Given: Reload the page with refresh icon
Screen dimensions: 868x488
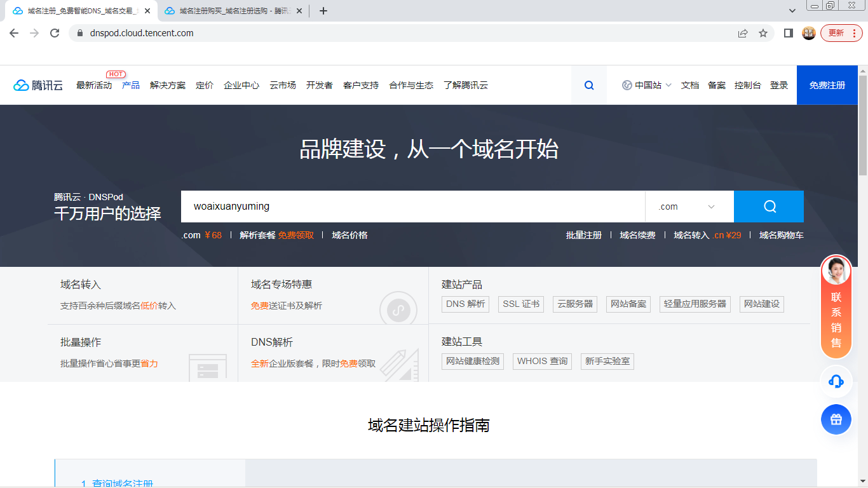Looking at the screenshot, I should tap(55, 33).
